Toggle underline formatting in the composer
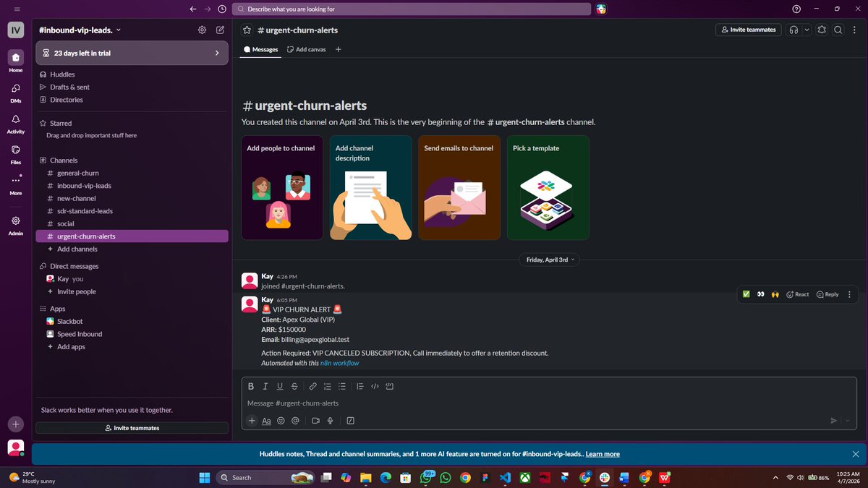The image size is (868, 488). [280, 386]
